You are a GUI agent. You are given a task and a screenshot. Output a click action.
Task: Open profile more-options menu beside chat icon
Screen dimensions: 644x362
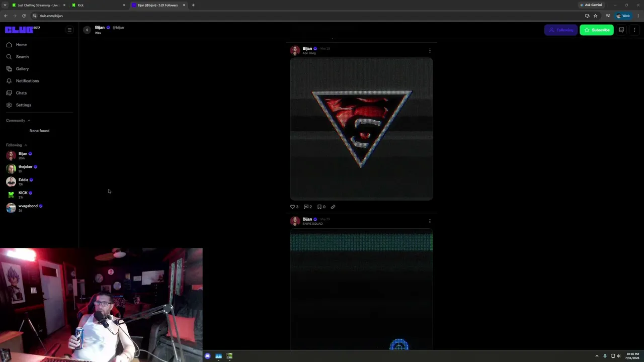(634, 30)
